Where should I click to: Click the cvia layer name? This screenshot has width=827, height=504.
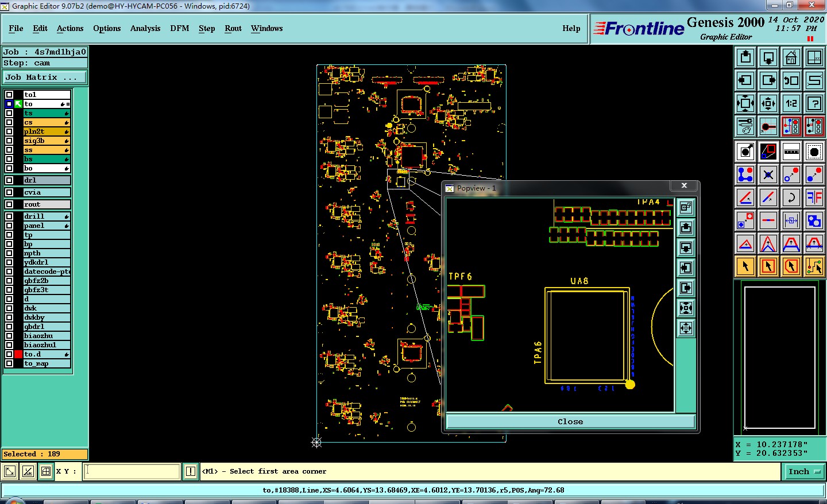tap(47, 192)
